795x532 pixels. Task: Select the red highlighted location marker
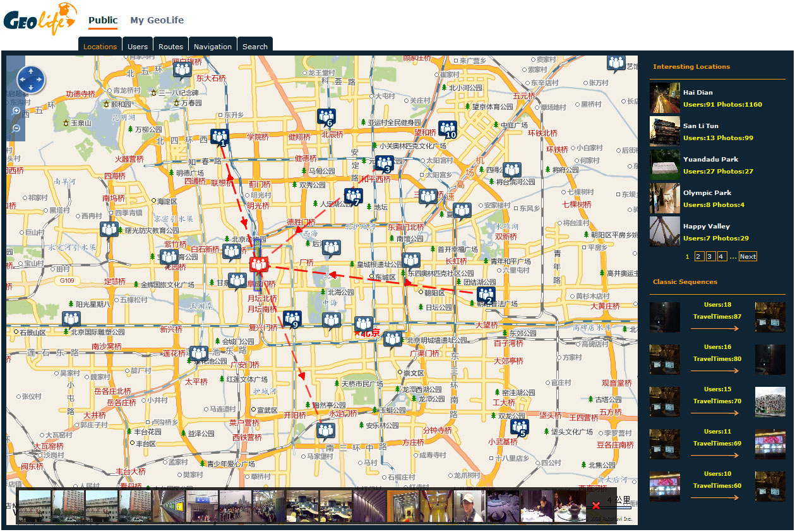[259, 264]
